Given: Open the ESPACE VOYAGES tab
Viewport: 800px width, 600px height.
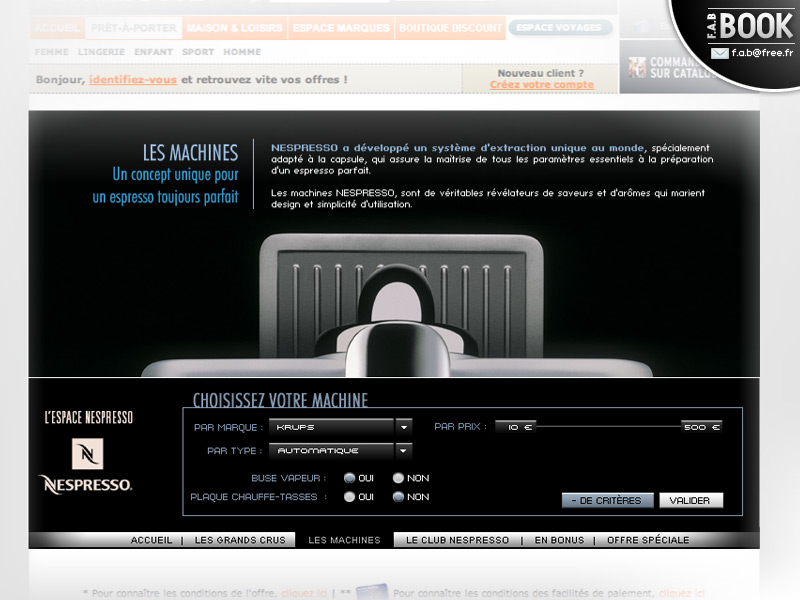Looking at the screenshot, I should pos(559,28).
